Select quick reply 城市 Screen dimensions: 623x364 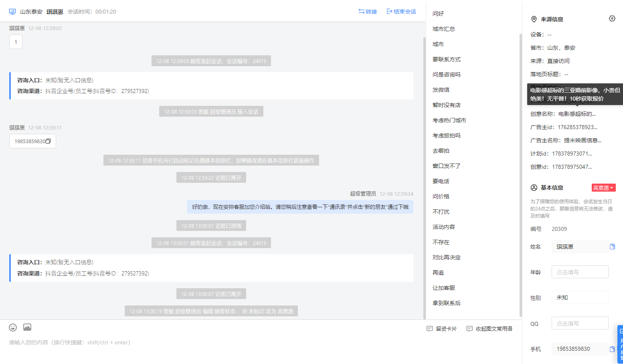pyautogui.click(x=438, y=44)
